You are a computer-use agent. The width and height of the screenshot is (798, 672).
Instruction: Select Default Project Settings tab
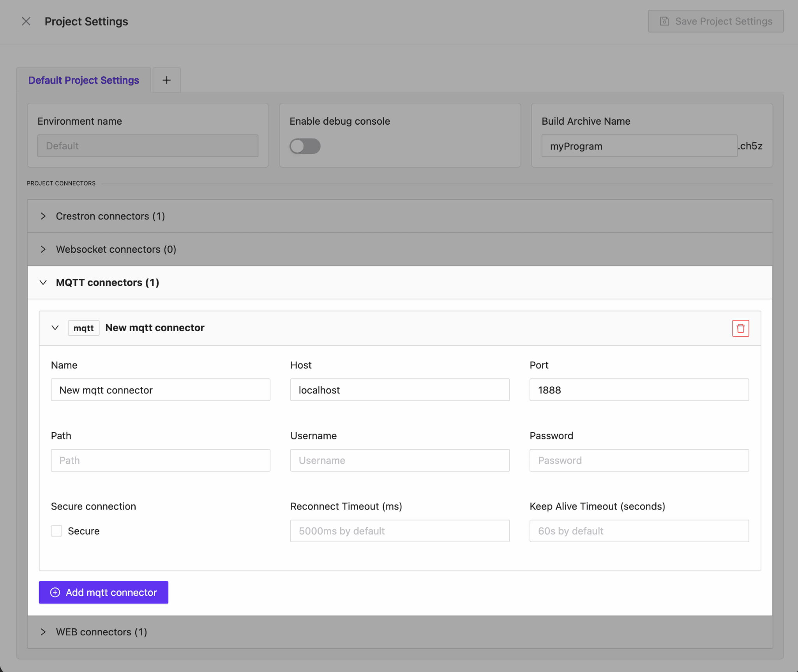click(83, 80)
